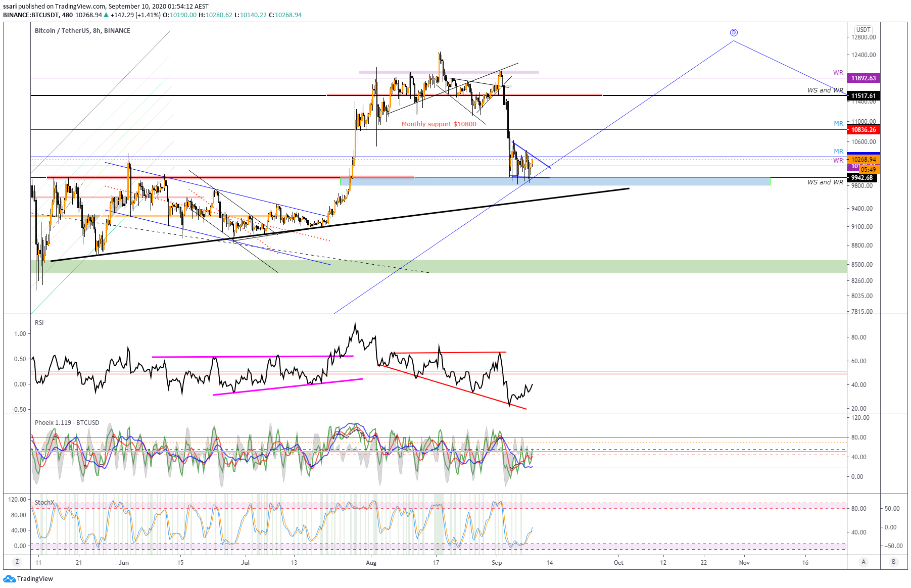Click the 05:49 bar countdown label

tap(869, 170)
